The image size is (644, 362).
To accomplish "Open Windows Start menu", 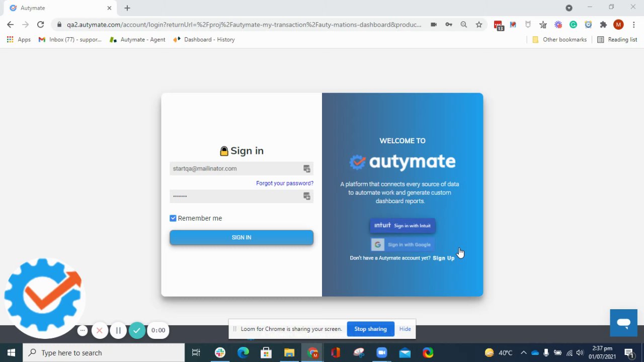I will click(11, 353).
